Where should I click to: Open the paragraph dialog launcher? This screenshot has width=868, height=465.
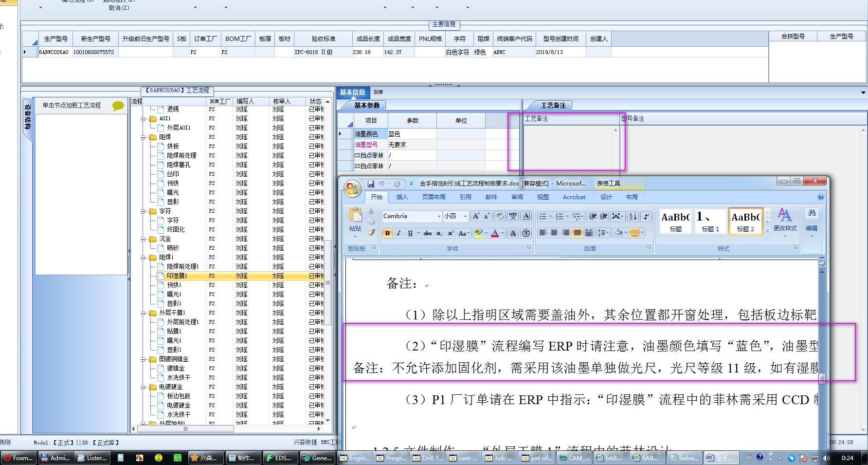click(x=649, y=248)
